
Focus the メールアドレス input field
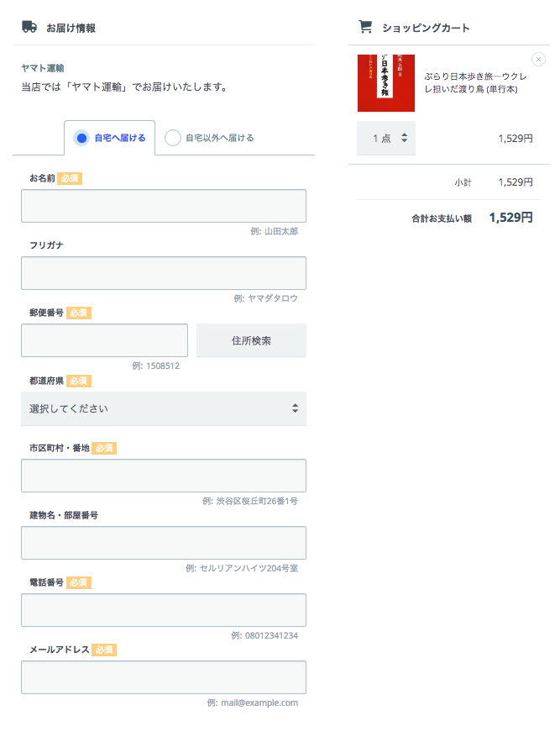click(x=164, y=677)
